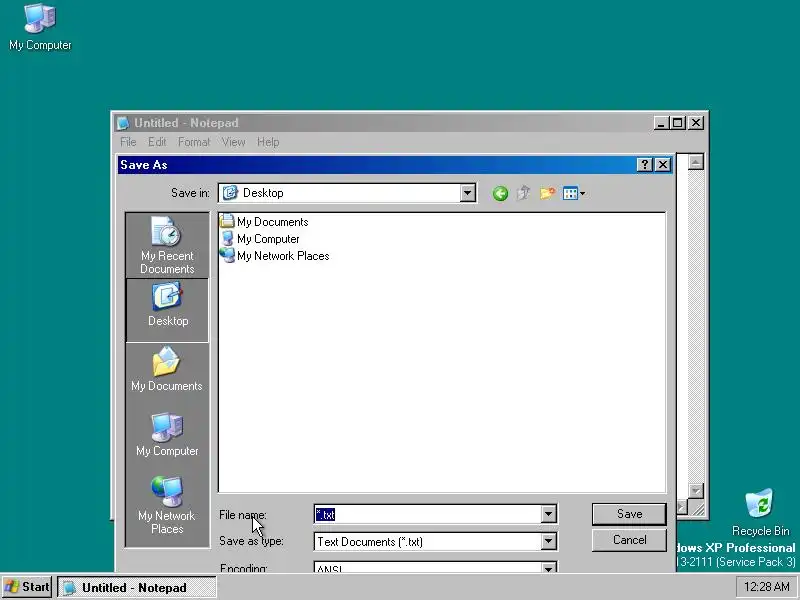Click the Help question mark in Save As title bar

(x=644, y=165)
